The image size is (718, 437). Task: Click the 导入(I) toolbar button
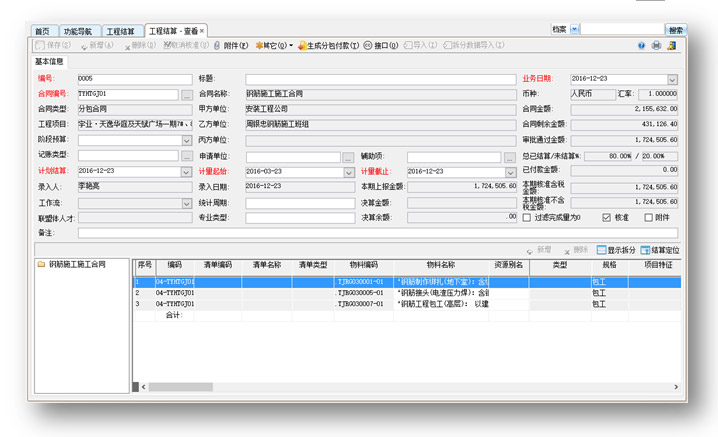(x=420, y=45)
